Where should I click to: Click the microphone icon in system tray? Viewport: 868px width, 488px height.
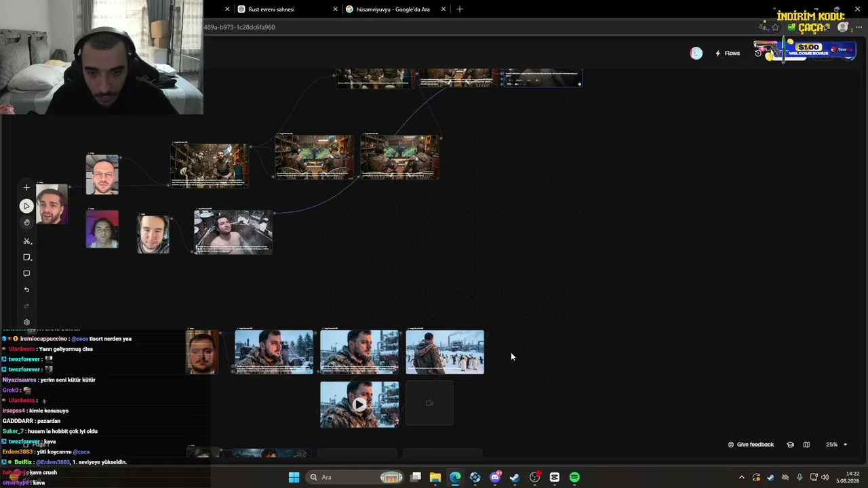tap(800, 477)
